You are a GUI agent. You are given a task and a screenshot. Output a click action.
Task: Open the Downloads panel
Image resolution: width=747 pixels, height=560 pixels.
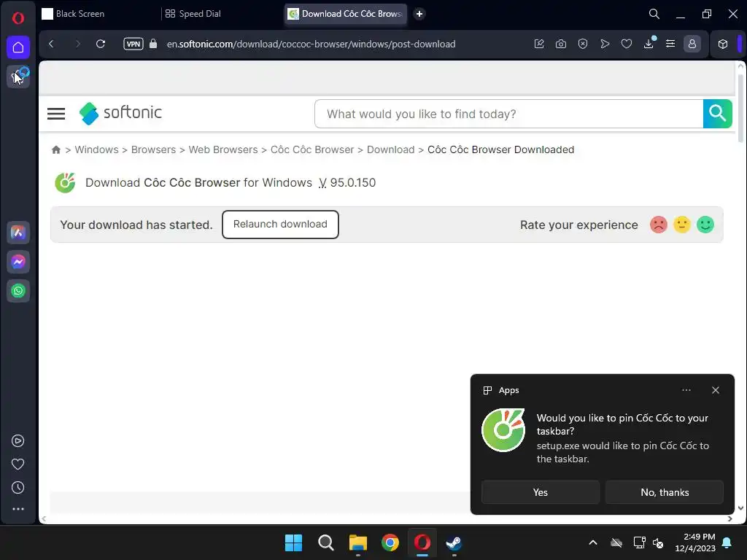pyautogui.click(x=649, y=44)
